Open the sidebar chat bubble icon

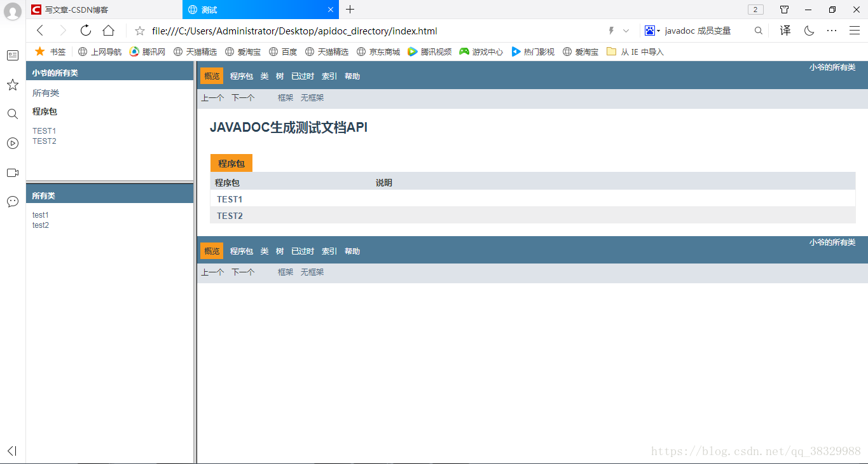click(x=13, y=202)
